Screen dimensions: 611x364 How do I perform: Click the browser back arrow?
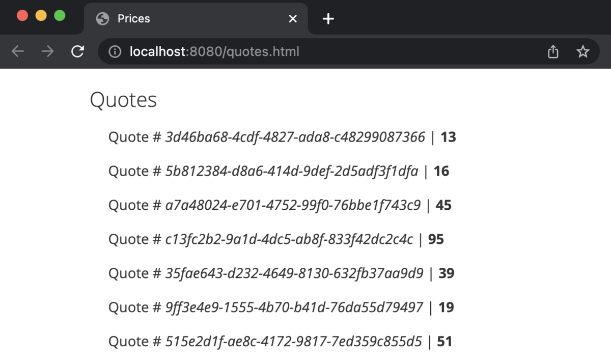(18, 51)
